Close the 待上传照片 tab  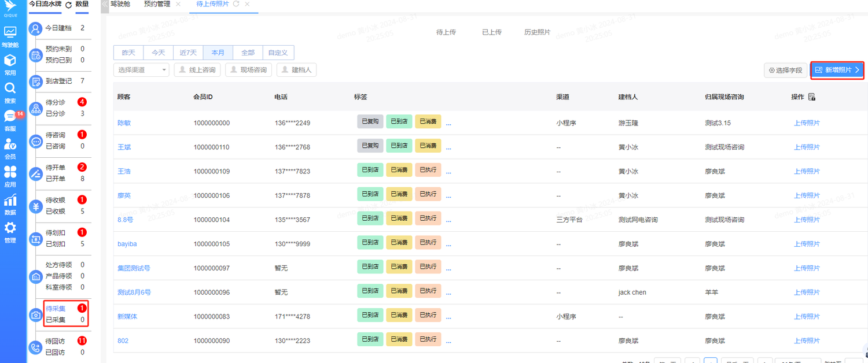[247, 4]
